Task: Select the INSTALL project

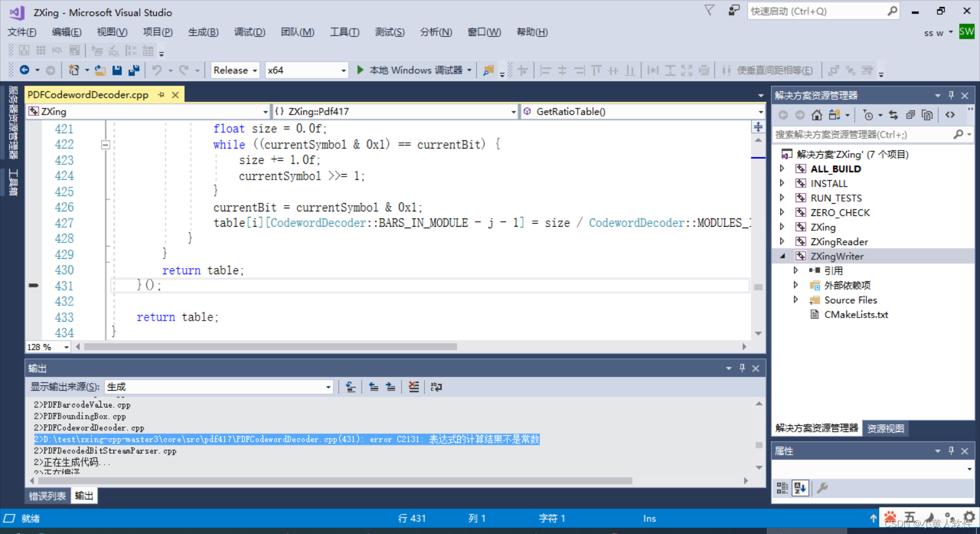Action: (x=829, y=183)
